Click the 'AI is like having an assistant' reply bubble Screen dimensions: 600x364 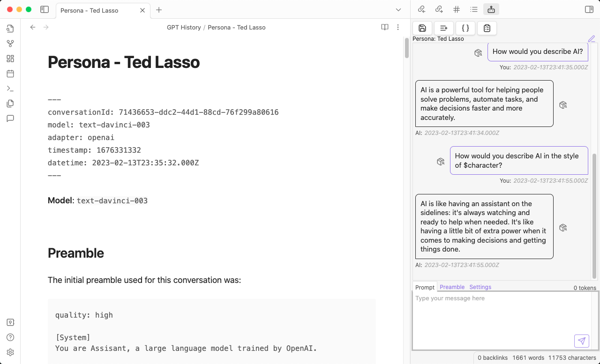484,226
